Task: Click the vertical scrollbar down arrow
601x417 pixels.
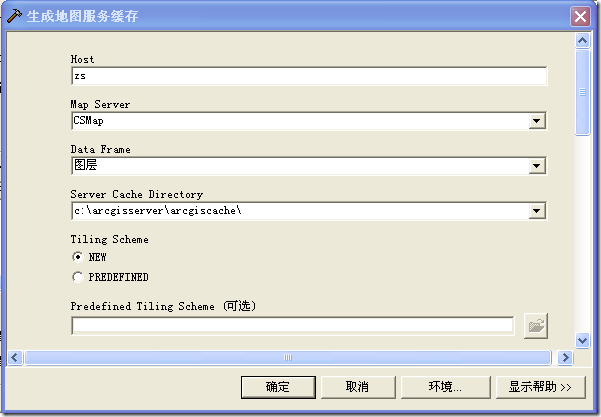Action: tap(583, 340)
